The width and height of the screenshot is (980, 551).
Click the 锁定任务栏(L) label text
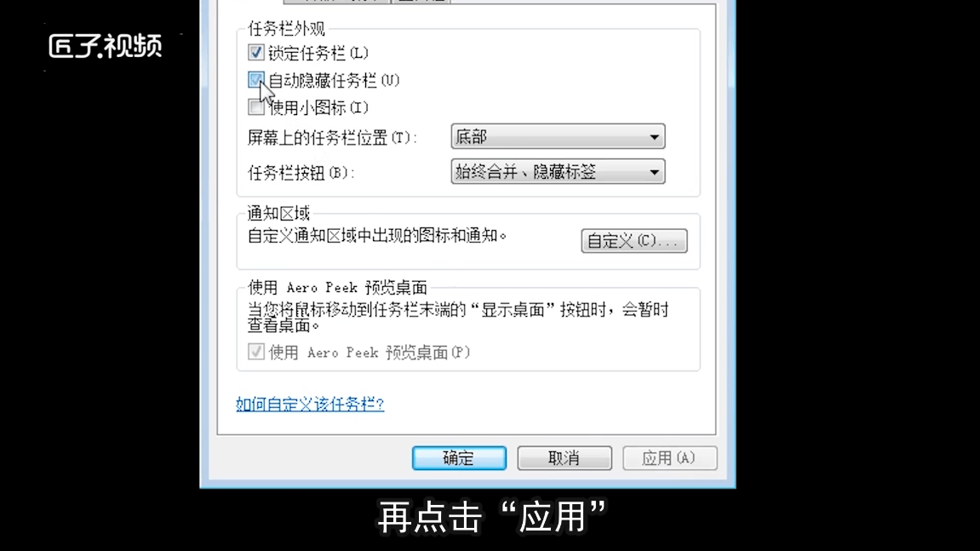(318, 53)
